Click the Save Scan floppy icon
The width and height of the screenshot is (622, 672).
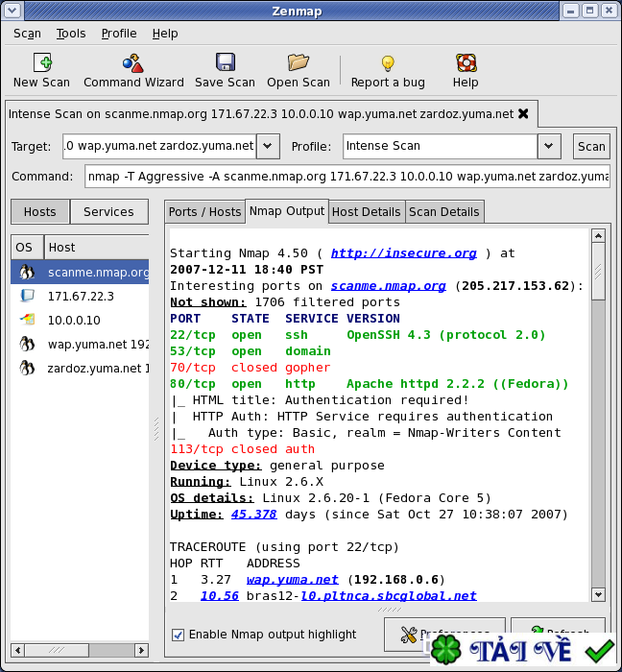[225, 63]
